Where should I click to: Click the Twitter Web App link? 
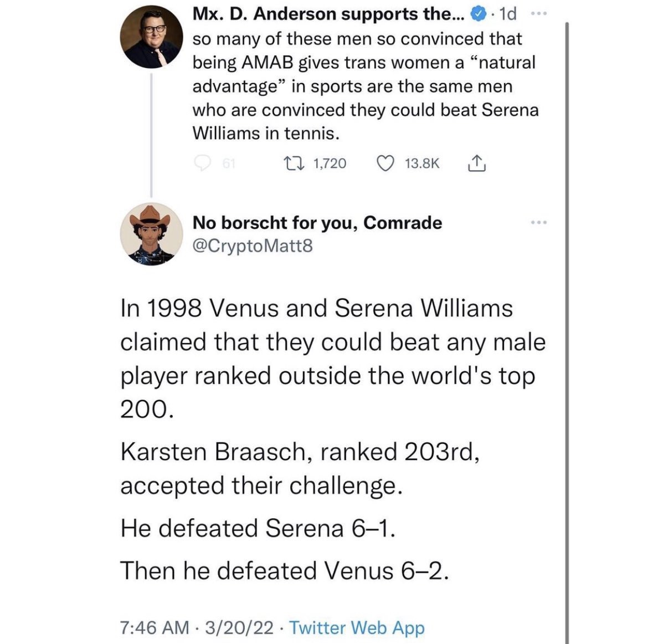(357, 627)
